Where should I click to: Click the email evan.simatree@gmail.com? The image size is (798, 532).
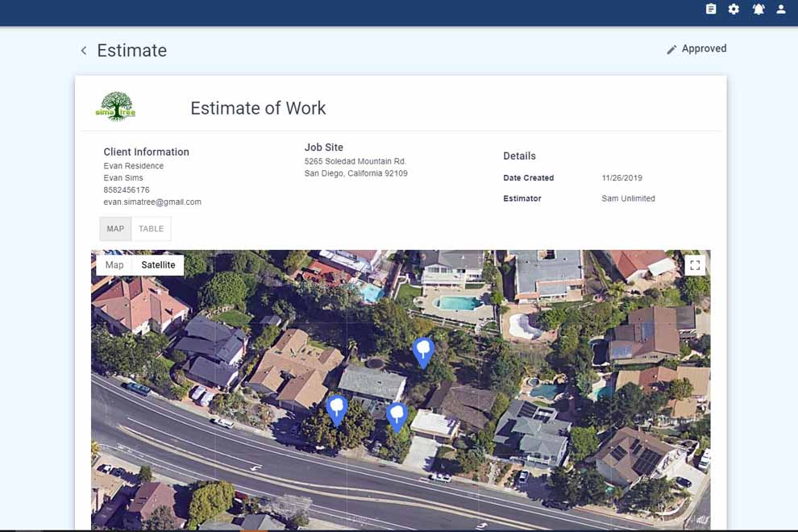[x=152, y=202]
